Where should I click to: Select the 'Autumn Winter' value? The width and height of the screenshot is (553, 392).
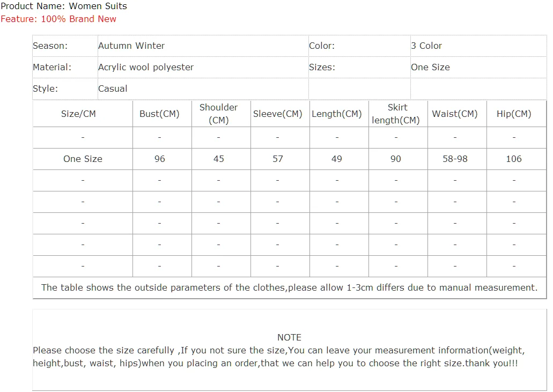coord(131,46)
